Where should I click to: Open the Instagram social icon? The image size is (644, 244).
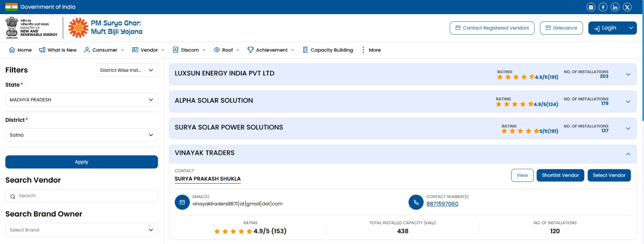[591, 7]
